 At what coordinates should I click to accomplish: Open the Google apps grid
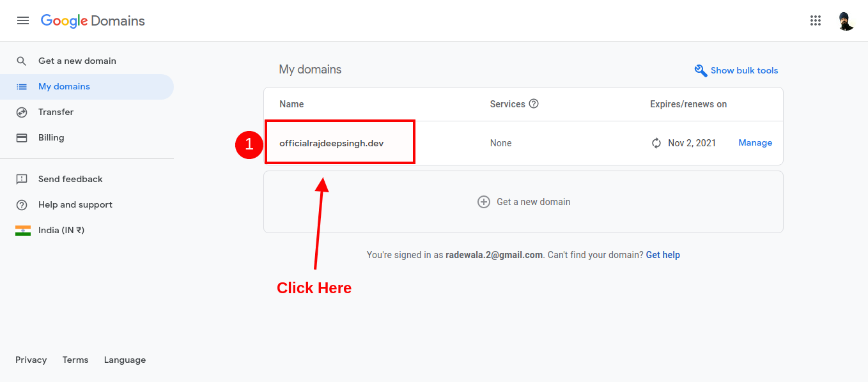815,20
